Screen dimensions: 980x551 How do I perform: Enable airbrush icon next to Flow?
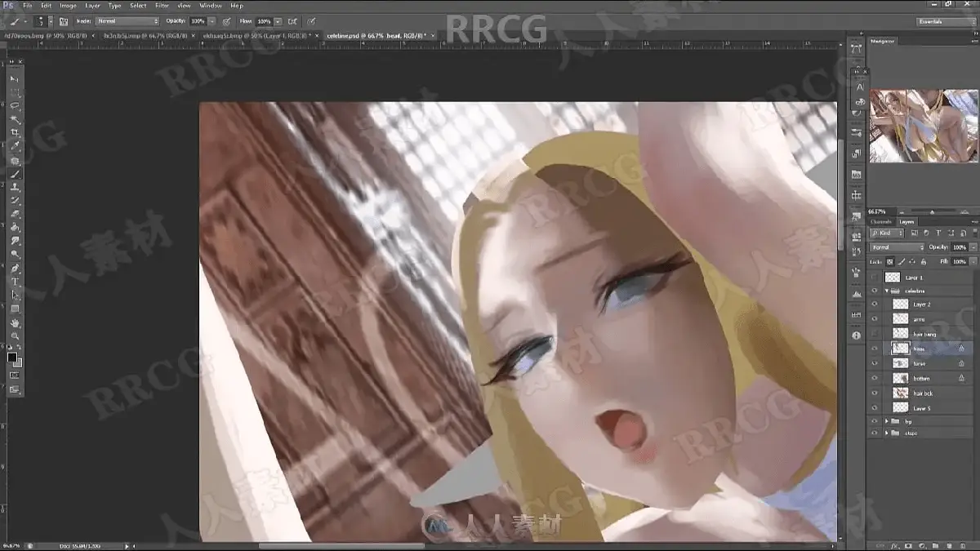293,21
